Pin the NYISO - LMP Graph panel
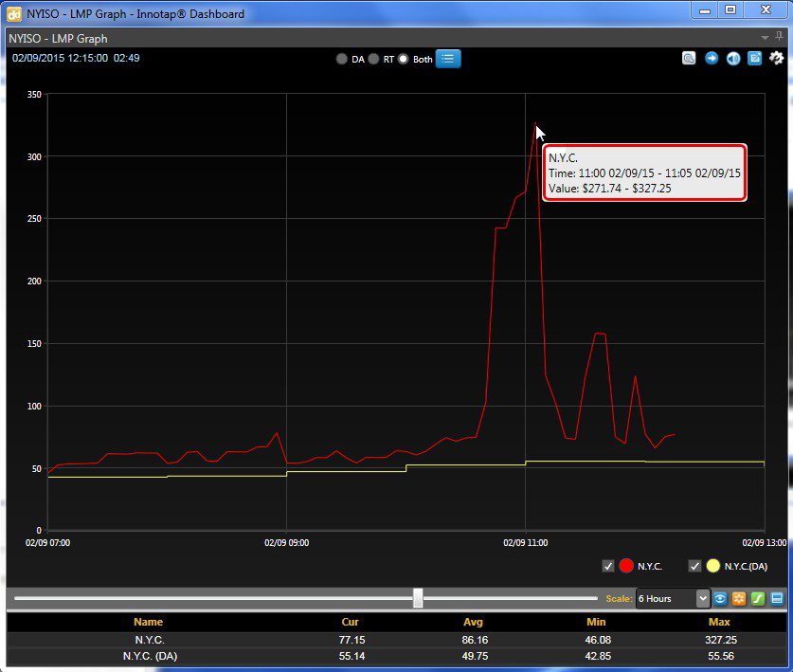The height and width of the screenshot is (672, 793). pyautogui.click(x=780, y=36)
